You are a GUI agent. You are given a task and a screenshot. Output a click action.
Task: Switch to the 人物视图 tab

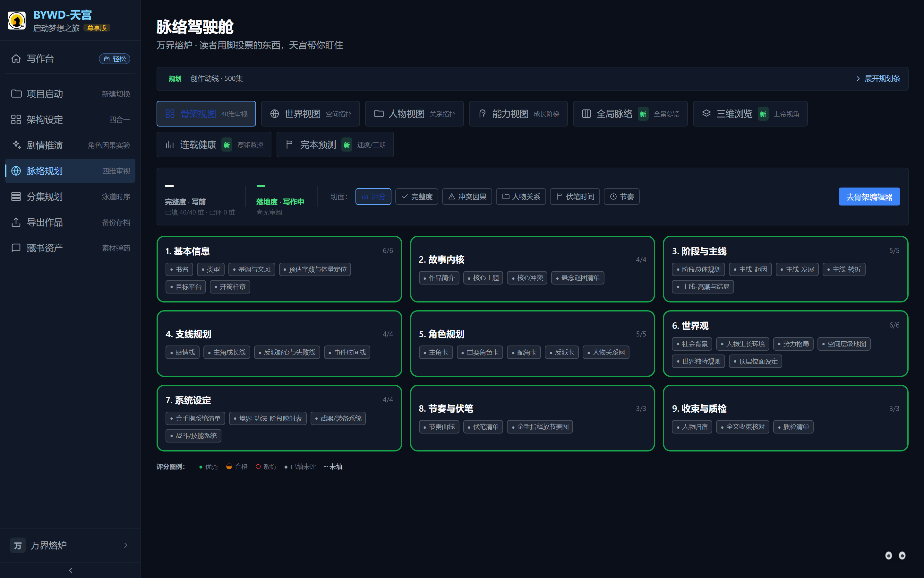pos(414,114)
